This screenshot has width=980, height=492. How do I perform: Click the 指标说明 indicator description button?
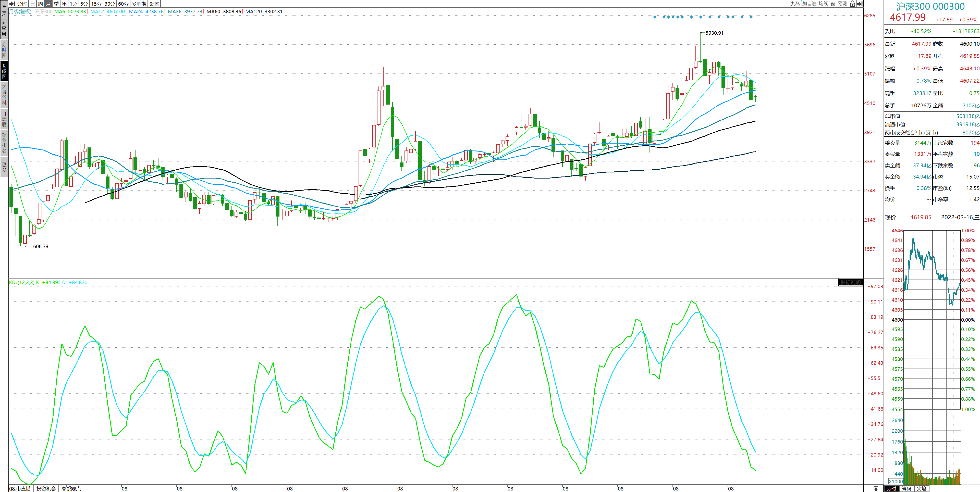(x=850, y=283)
